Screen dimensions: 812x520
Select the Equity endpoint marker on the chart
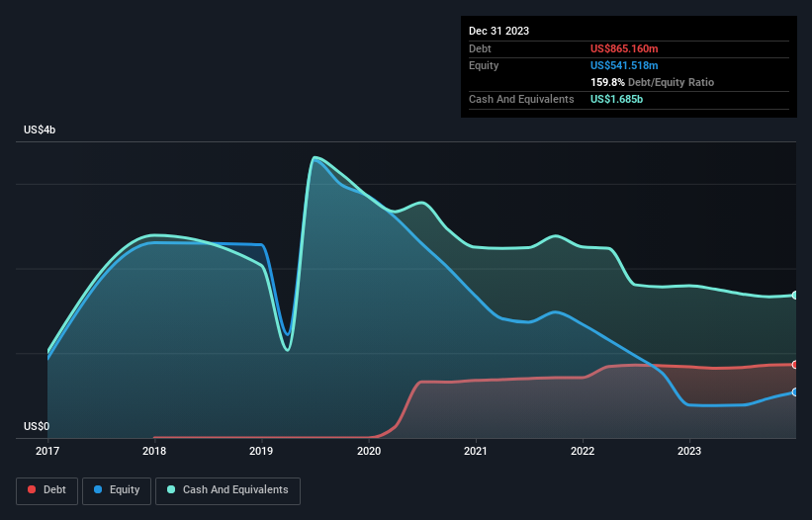(x=795, y=392)
